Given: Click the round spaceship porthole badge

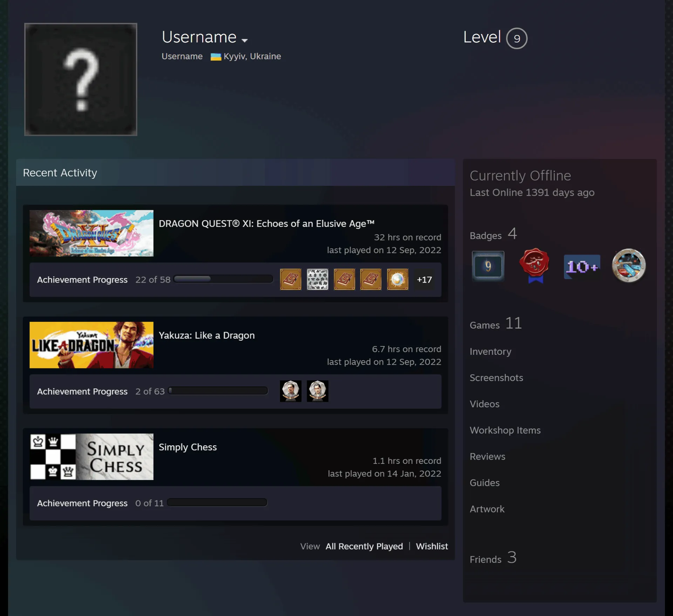Looking at the screenshot, I should pyautogui.click(x=629, y=265).
